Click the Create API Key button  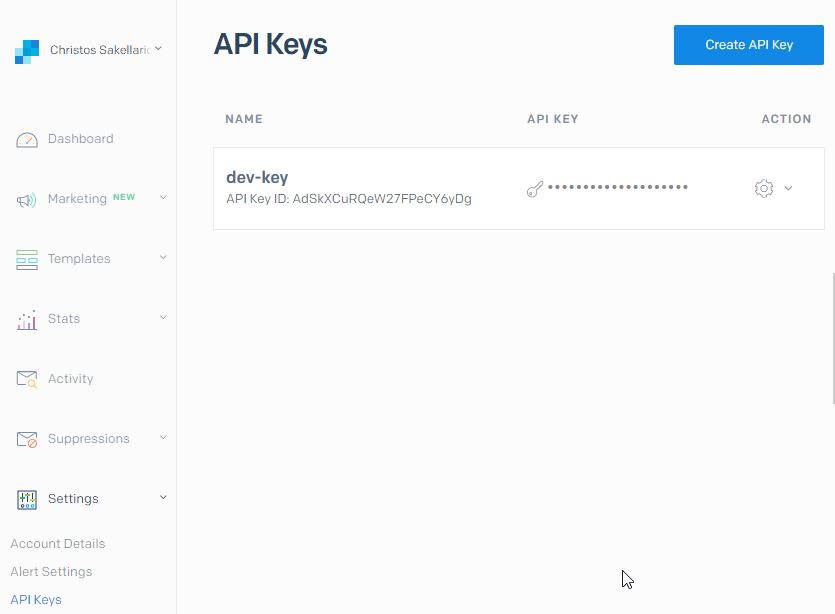(x=748, y=45)
